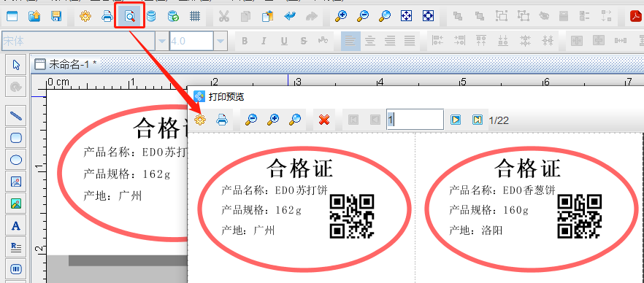644x283 pixels.
Task: Click zoom out magnifier in preview toolbar
Action: pos(250,120)
